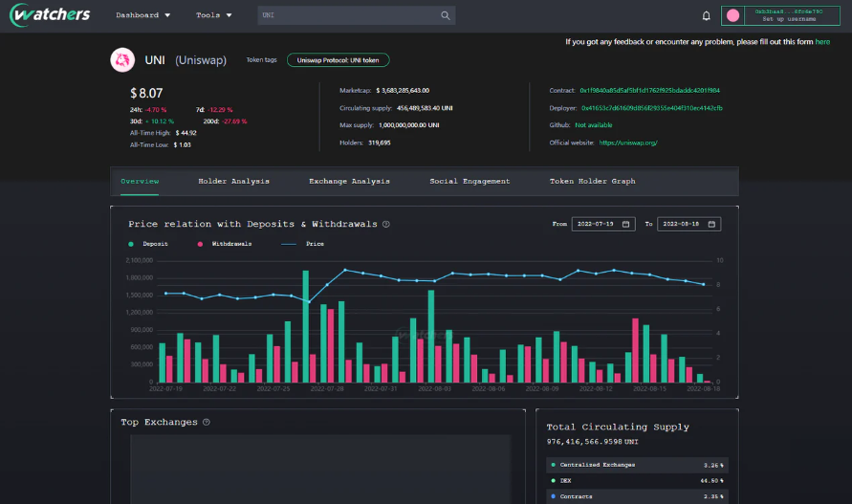The width and height of the screenshot is (852, 504).
Task: Click calendar icon in To date field
Action: [x=711, y=224]
